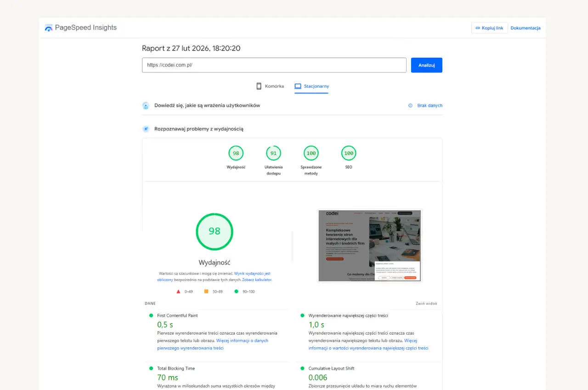Click the Total Blocking Time value 70 ms
This screenshot has width=588, height=390.
(x=168, y=378)
